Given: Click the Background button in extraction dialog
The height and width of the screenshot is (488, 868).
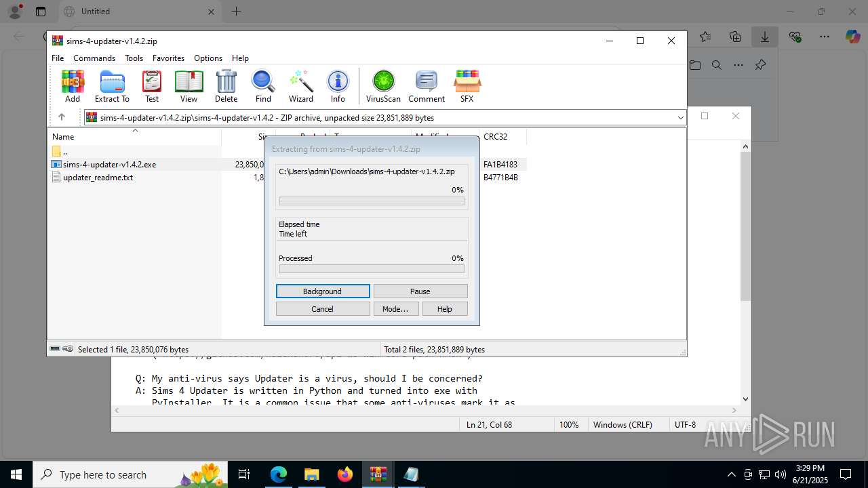Looking at the screenshot, I should click(x=323, y=291).
